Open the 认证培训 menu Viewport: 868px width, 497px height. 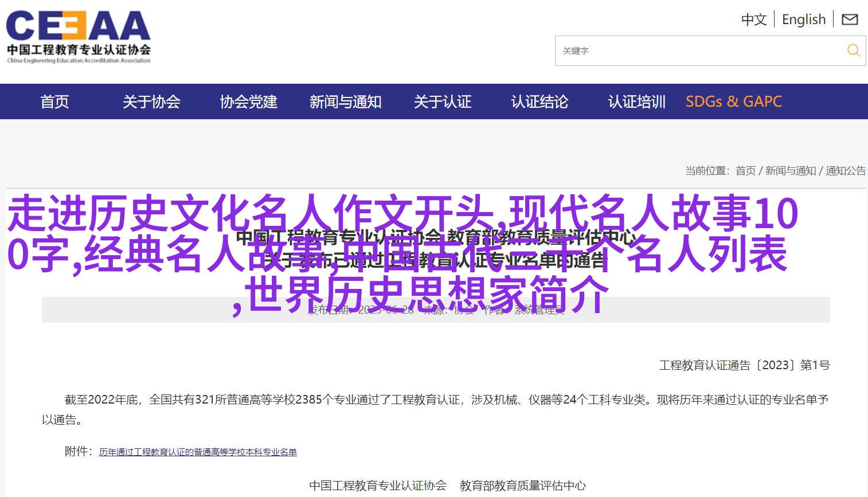tap(636, 101)
